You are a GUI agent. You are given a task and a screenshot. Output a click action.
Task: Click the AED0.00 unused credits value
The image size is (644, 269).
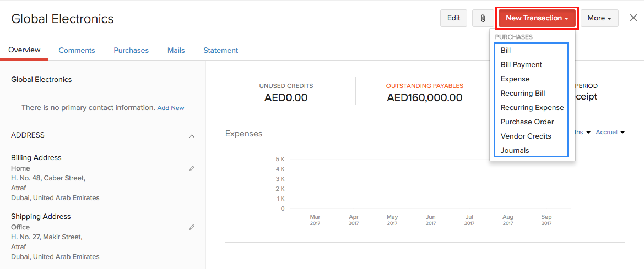pyautogui.click(x=286, y=97)
